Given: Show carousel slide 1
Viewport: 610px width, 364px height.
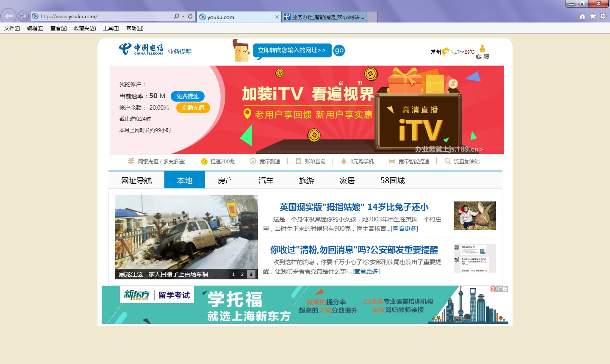Looking at the screenshot, I should click(233, 274).
